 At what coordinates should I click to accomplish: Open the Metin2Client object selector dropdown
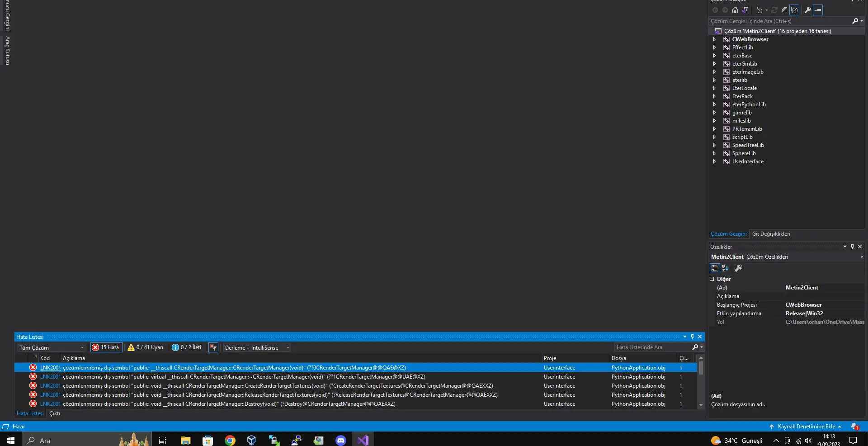862,257
